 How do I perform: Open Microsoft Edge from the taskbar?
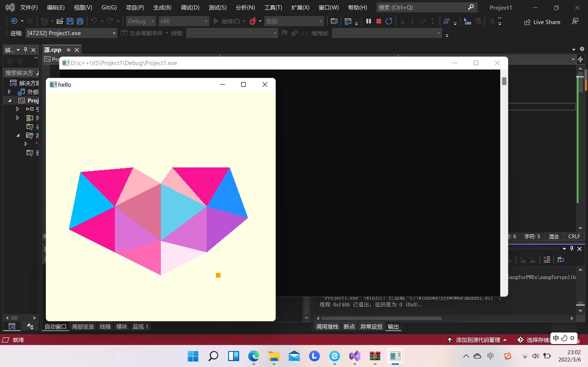coord(254,356)
